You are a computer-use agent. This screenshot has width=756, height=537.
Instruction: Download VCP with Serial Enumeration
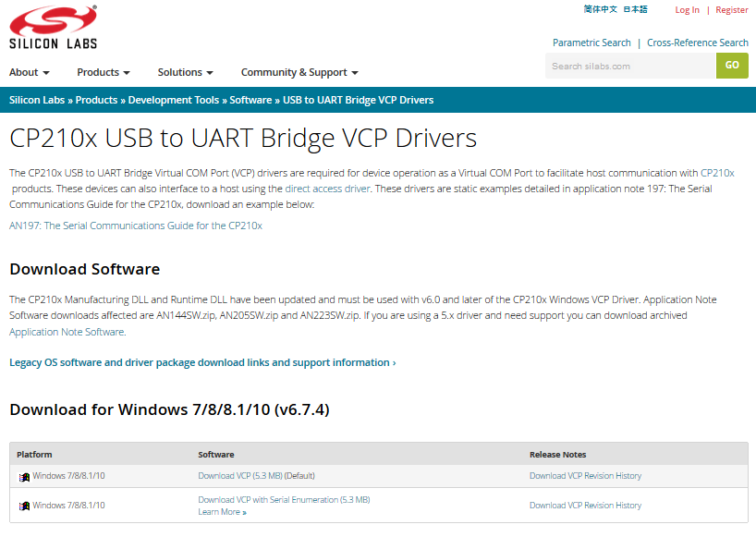click(x=284, y=500)
